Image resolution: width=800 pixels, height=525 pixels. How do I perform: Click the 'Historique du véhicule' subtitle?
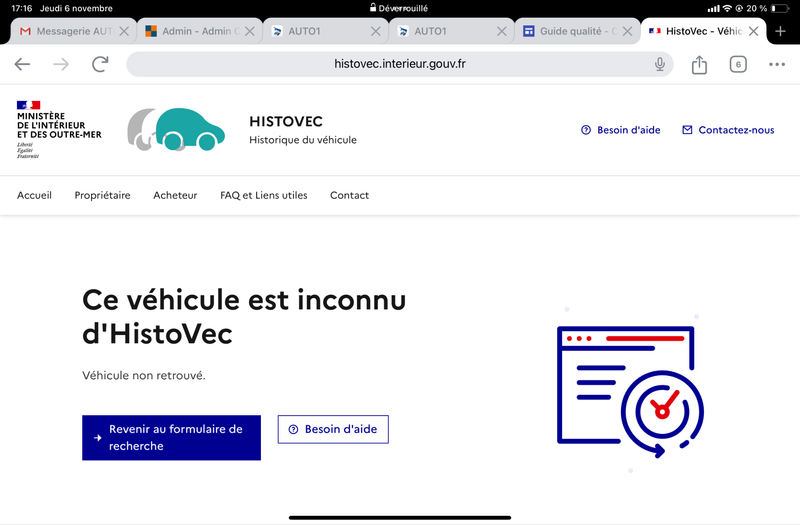pyautogui.click(x=303, y=140)
